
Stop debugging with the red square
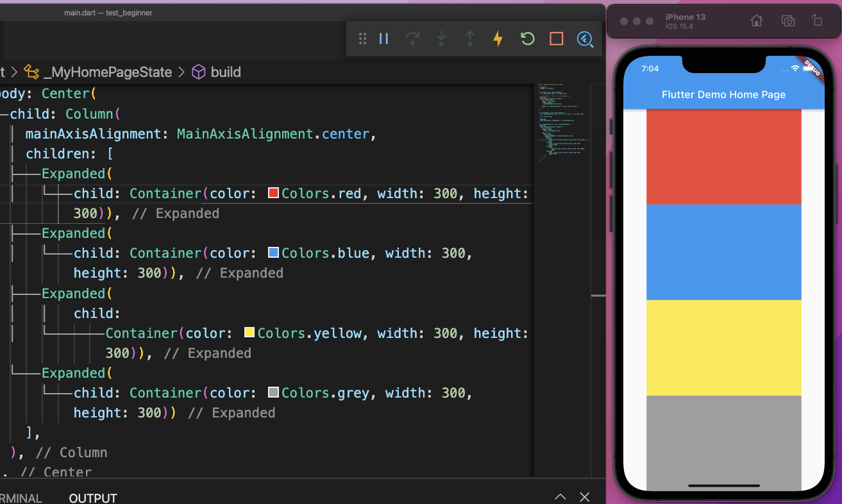click(x=556, y=38)
